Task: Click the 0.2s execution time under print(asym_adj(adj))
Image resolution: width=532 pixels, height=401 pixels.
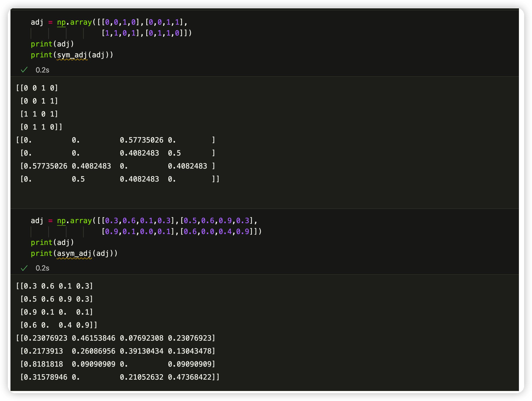Action: click(x=43, y=268)
